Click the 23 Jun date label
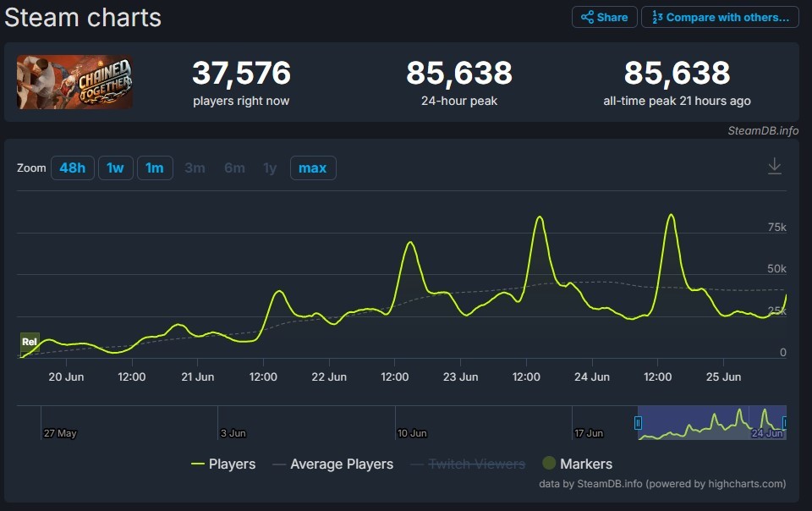 460,377
